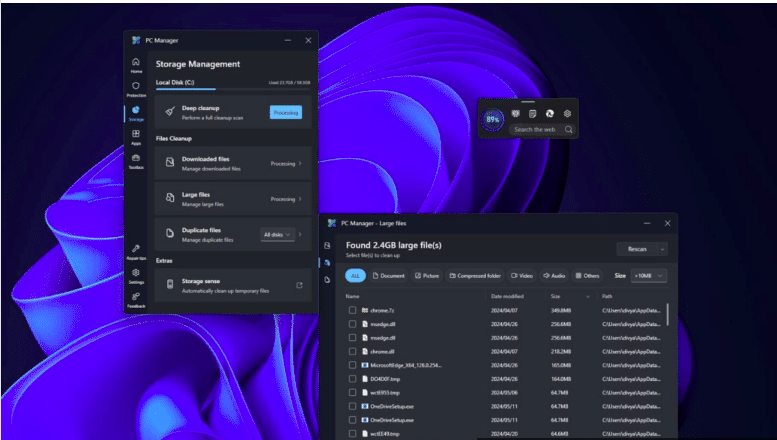
Task: Check the chrome.dll file checkbox
Action: (x=352, y=352)
